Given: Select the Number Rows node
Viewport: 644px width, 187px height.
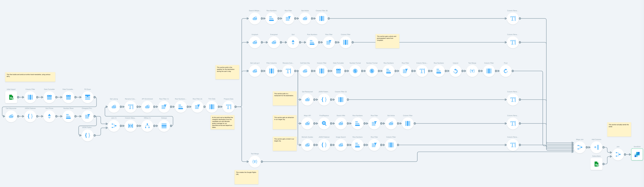Looking at the screenshot, I should 68,116.
